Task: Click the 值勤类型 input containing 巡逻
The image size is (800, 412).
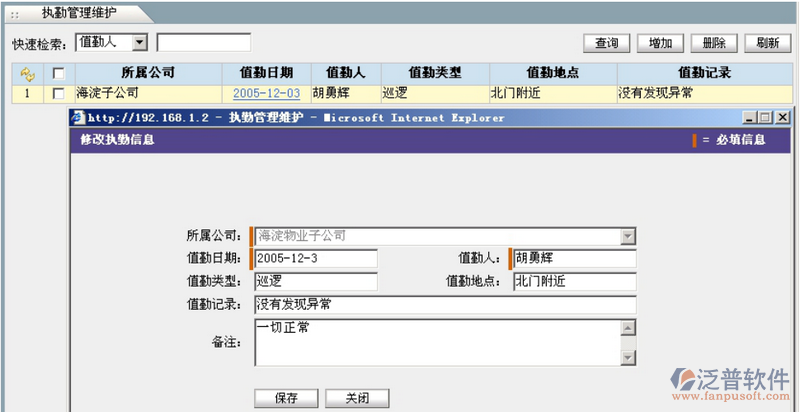Action: [316, 281]
